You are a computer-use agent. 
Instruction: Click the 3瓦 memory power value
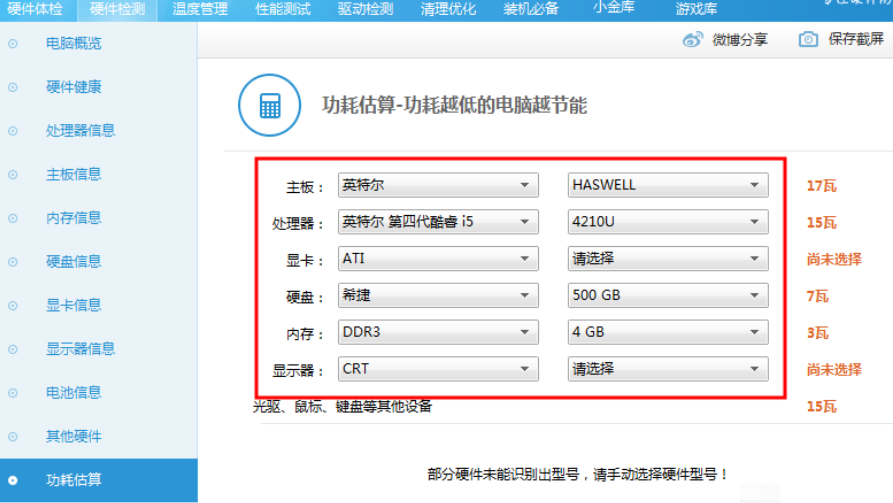pyautogui.click(x=817, y=333)
